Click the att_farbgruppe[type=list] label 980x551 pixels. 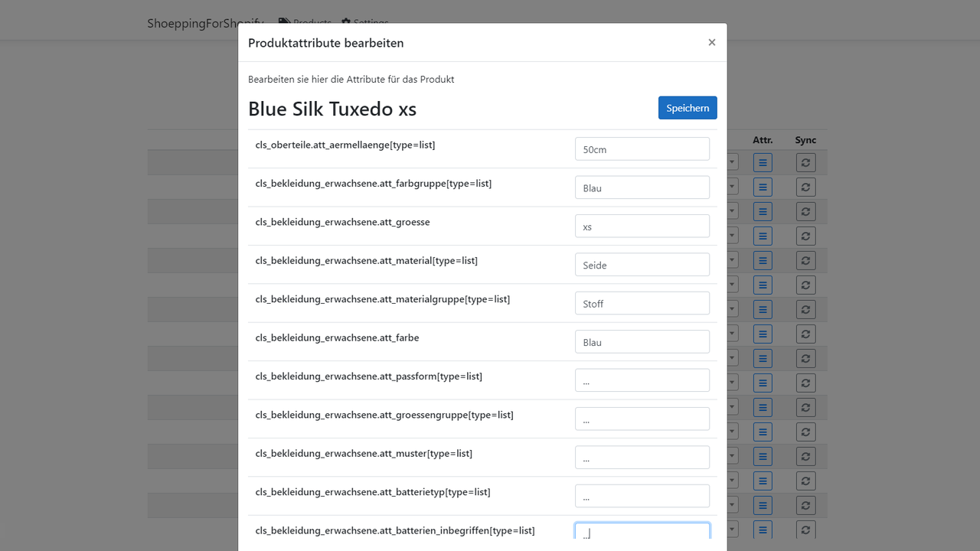coord(374,184)
